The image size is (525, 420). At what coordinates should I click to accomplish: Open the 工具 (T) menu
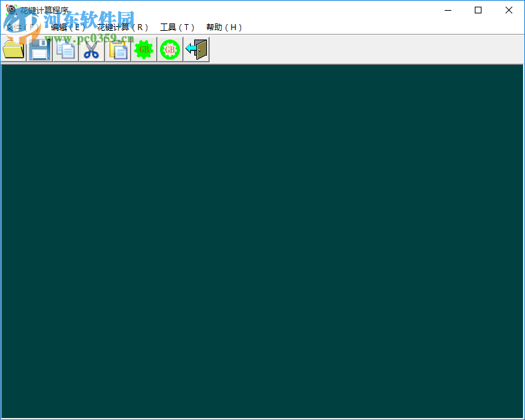pos(177,27)
